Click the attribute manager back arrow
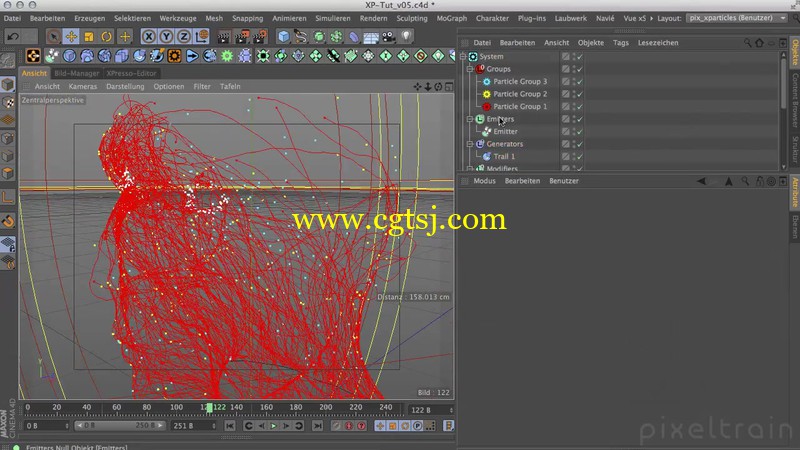This screenshot has width=800, height=450. click(701, 181)
